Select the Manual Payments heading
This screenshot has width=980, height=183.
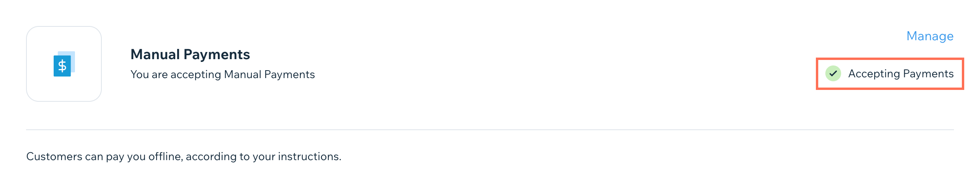click(x=190, y=54)
